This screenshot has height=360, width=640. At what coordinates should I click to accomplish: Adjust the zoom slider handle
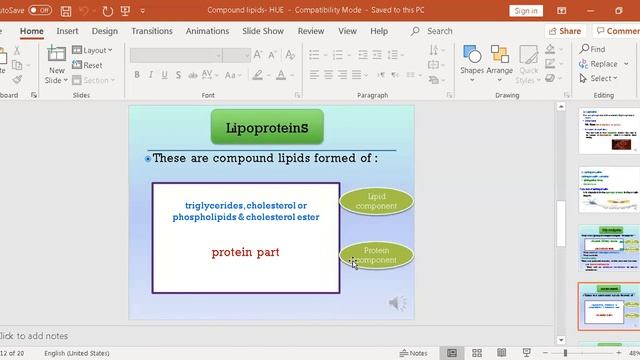click(x=565, y=353)
